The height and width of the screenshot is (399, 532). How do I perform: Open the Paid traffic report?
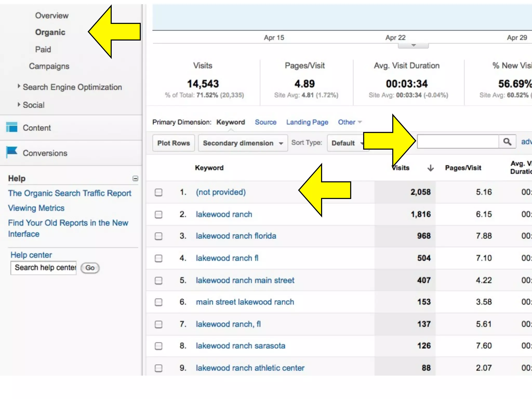tap(43, 49)
